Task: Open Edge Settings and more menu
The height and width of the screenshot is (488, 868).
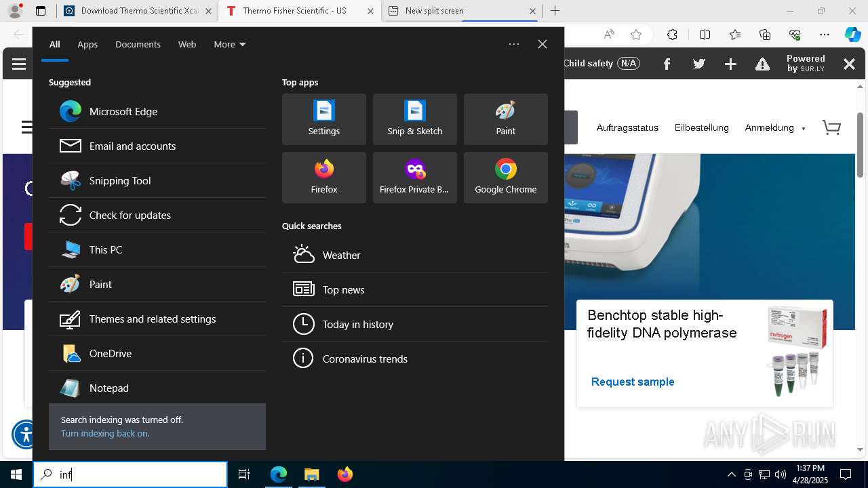Action: pos(825,35)
